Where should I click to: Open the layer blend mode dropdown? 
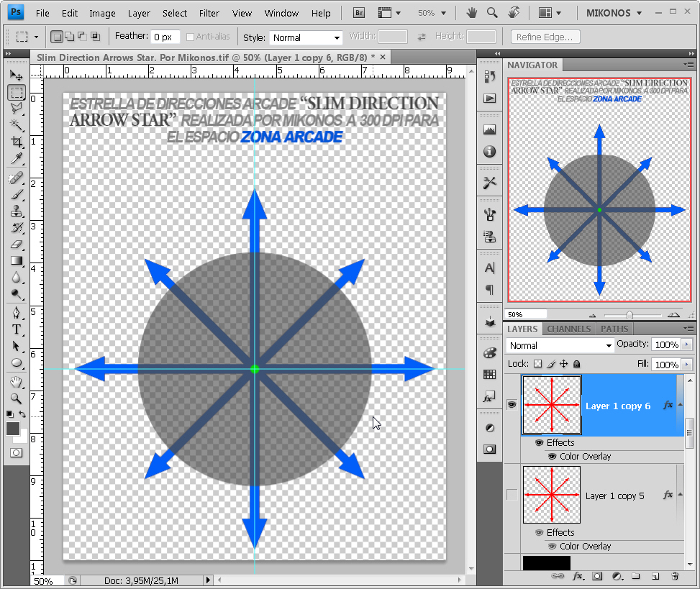[x=560, y=345]
